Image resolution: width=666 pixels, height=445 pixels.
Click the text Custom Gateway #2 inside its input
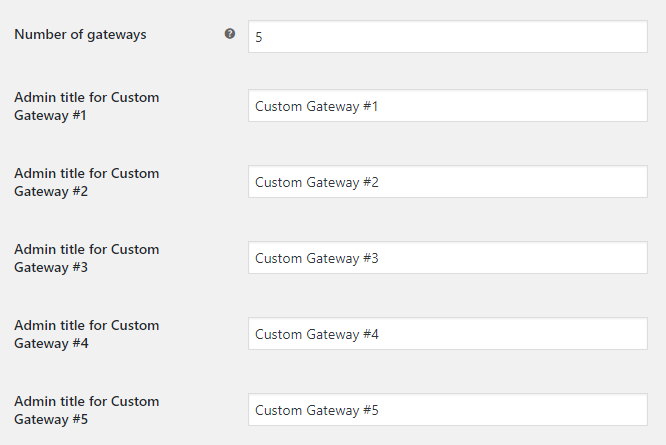(x=317, y=182)
